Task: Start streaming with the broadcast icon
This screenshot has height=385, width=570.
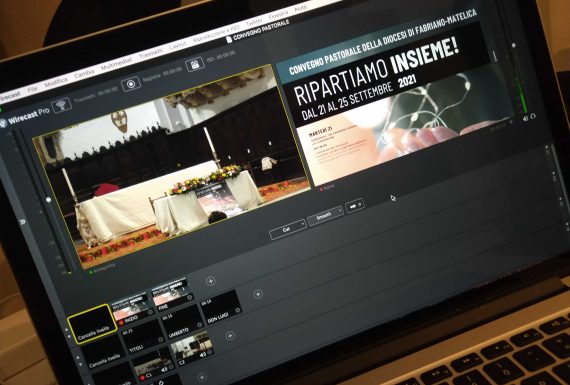Action: coord(61,105)
